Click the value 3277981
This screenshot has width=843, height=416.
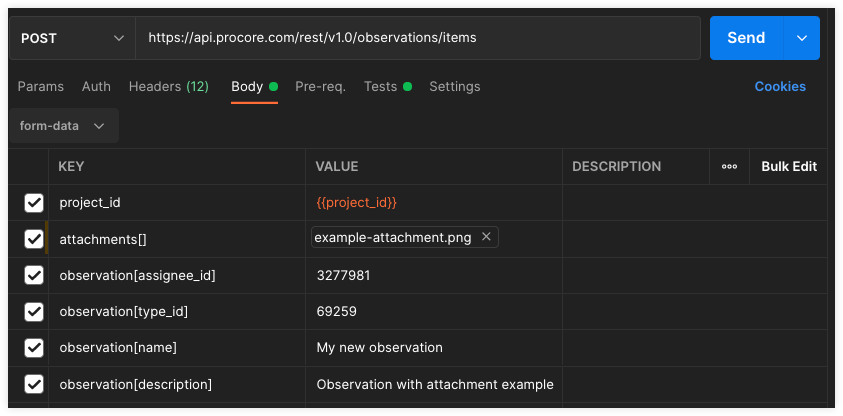coord(343,276)
